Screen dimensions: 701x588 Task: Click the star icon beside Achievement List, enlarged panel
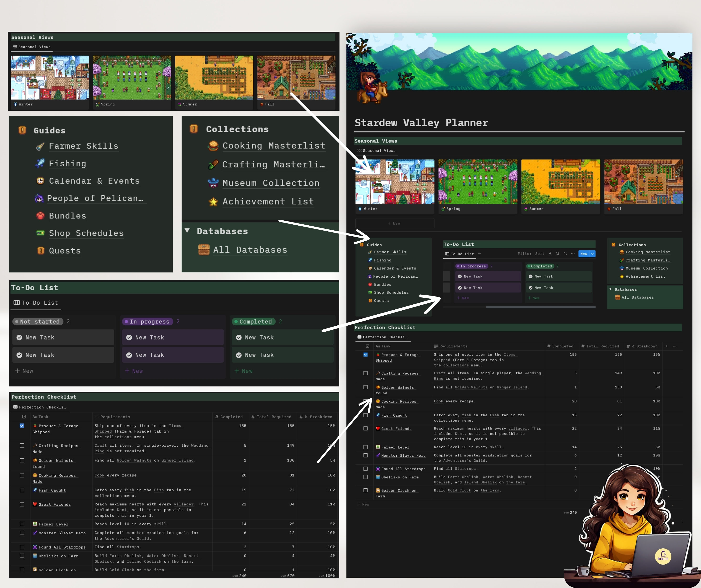(213, 202)
